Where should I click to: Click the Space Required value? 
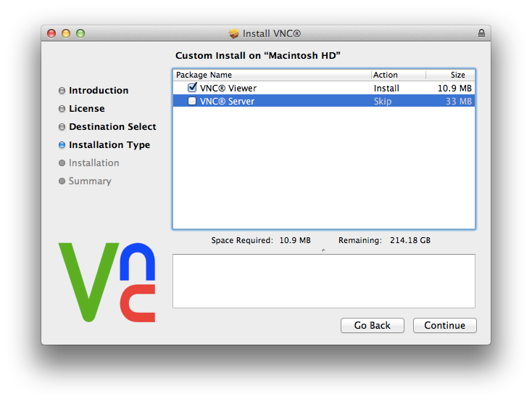pos(295,240)
